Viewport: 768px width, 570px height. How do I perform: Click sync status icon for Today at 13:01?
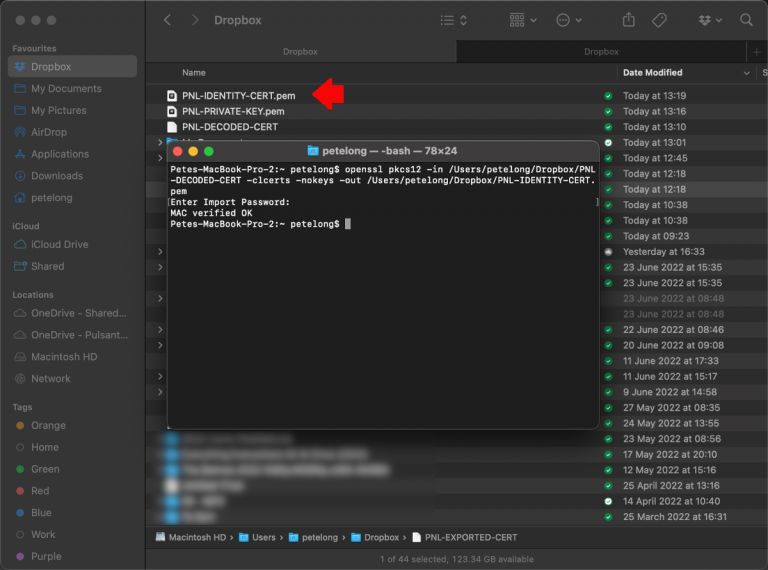pos(608,142)
